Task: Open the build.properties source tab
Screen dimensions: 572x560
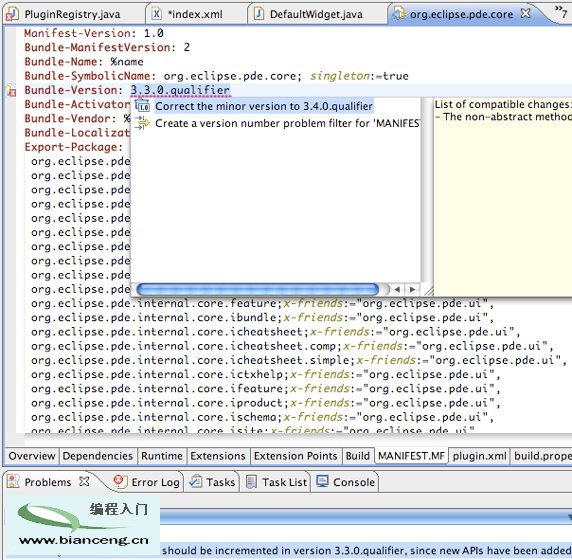Action: [x=541, y=456]
